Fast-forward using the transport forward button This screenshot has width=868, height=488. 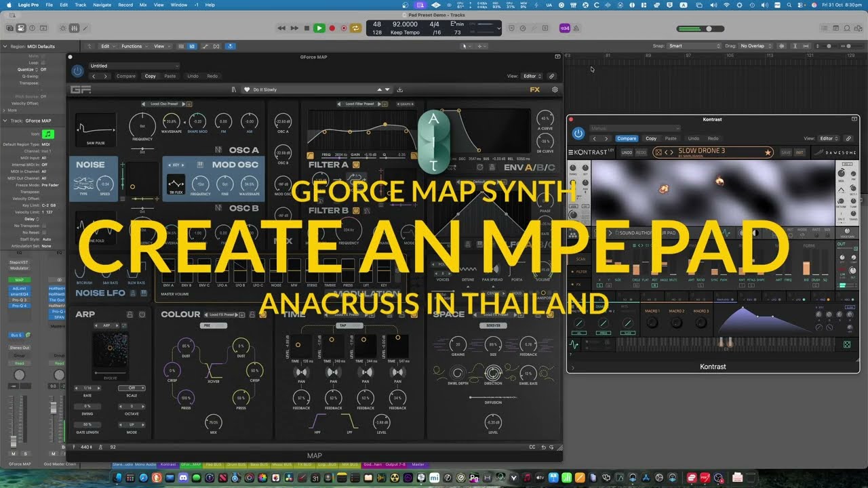[294, 28]
